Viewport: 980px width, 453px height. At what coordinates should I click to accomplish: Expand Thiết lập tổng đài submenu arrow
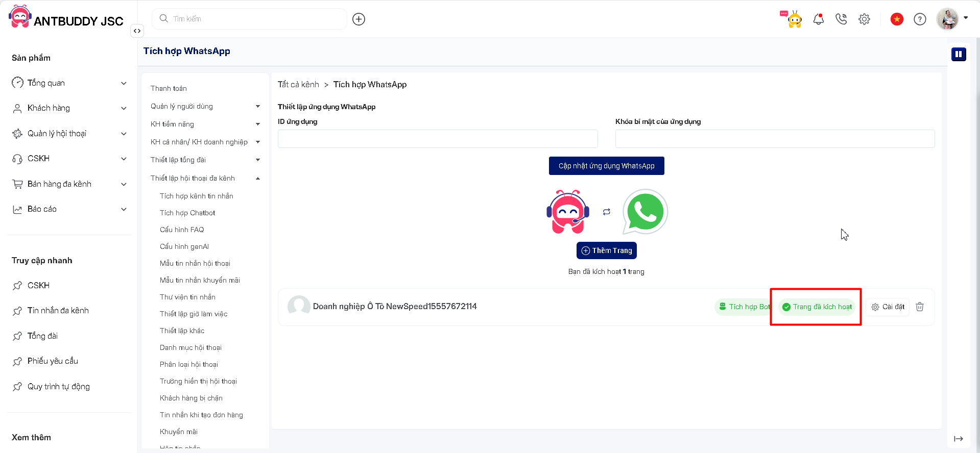pyautogui.click(x=258, y=160)
